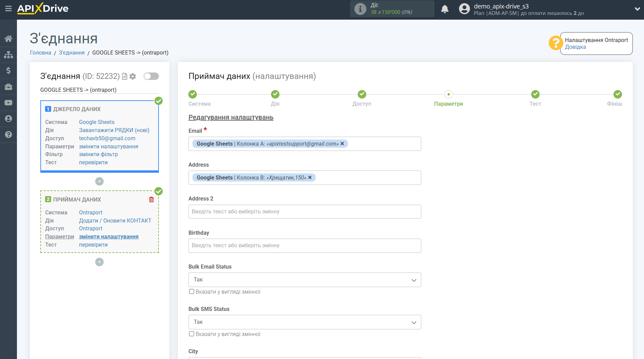Expand the Bulk SMS Status dropdown

point(305,322)
